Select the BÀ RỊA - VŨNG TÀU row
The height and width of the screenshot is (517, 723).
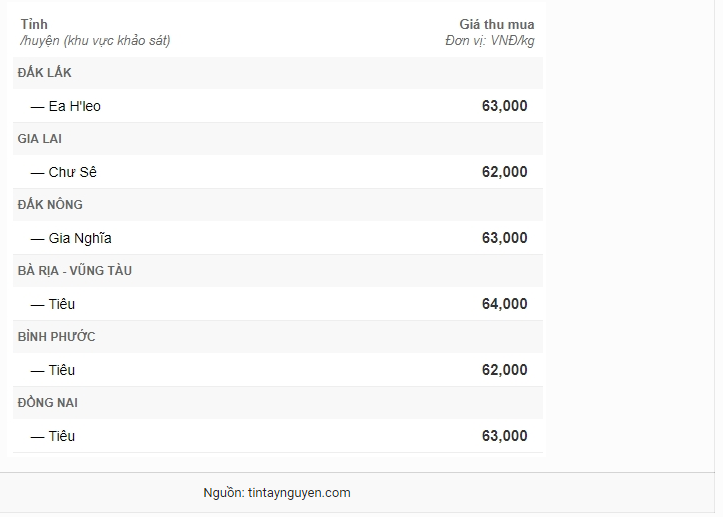tap(75, 271)
